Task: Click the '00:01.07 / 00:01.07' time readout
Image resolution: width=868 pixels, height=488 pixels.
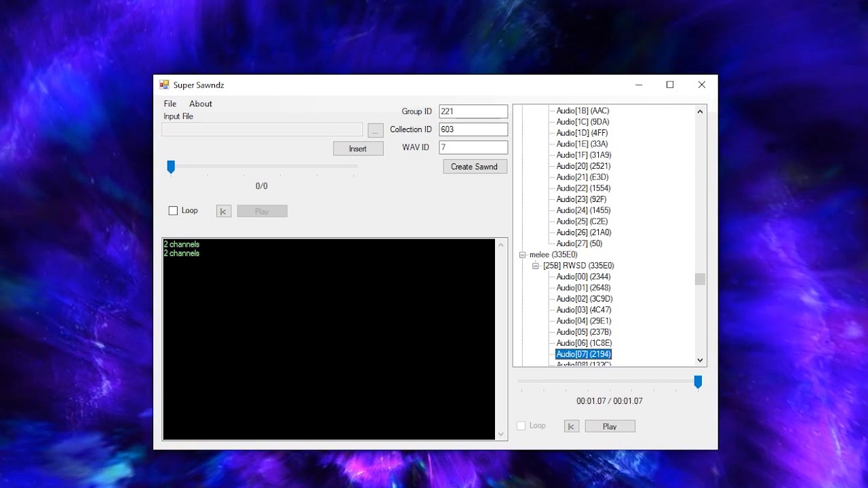Action: coord(610,401)
